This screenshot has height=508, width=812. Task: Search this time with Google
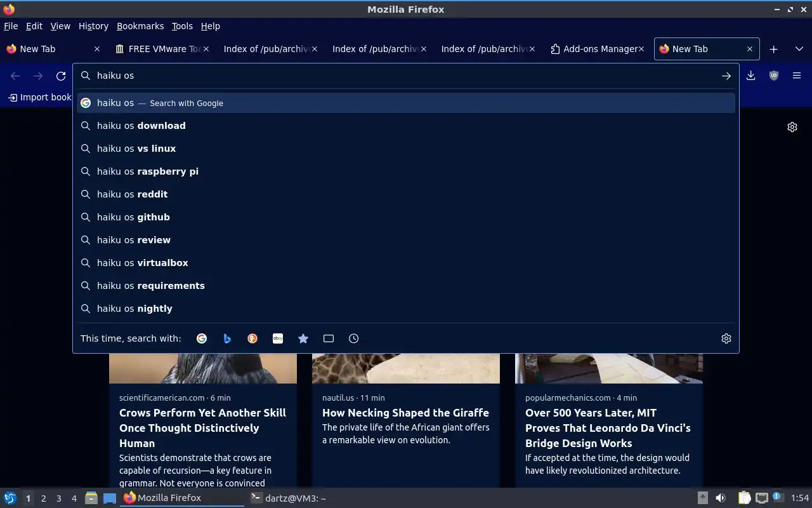[202, 338]
